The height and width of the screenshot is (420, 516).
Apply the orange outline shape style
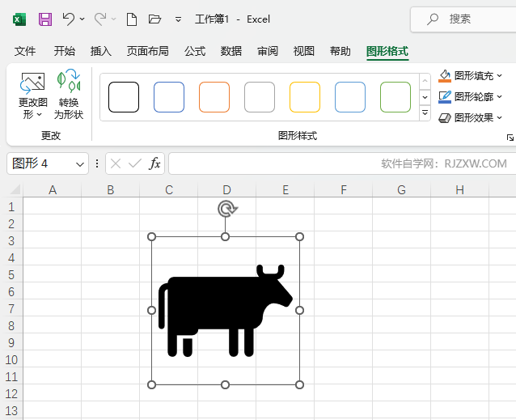point(214,97)
